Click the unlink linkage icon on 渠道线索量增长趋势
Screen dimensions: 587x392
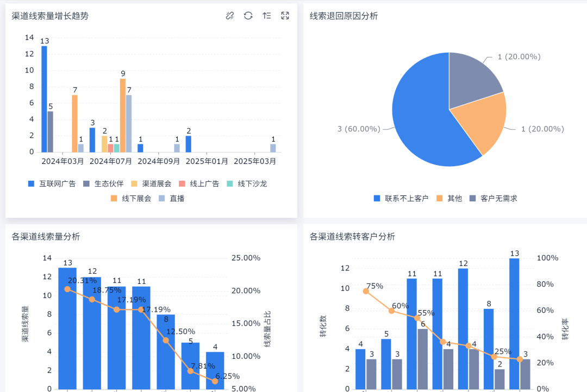click(230, 16)
